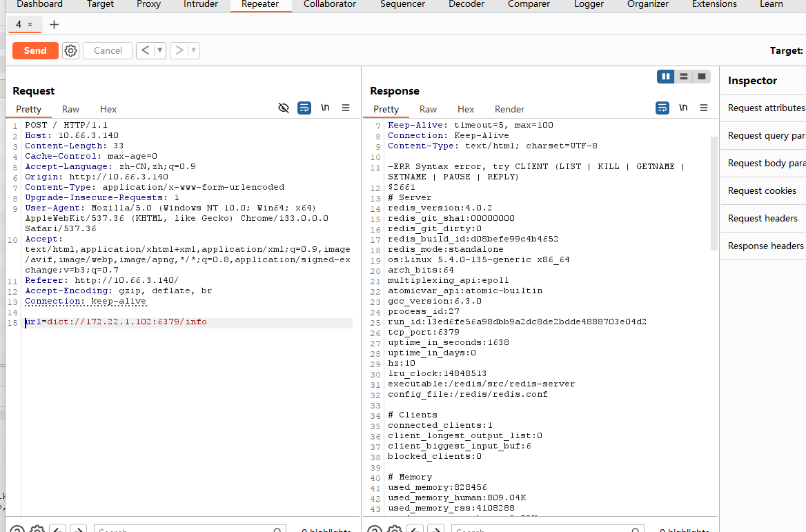This screenshot has width=806, height=532.
Task: Click config_file:/redis/redis.conf line in Response
Action: click(x=467, y=394)
